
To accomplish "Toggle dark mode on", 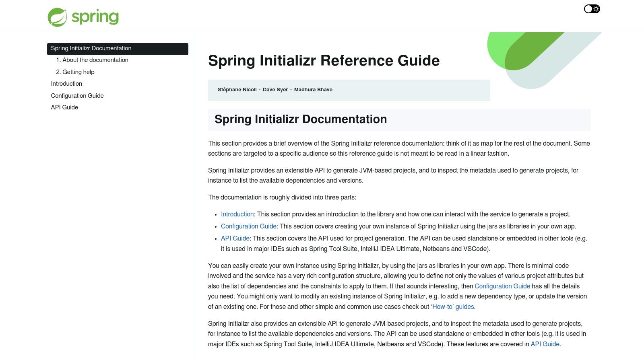I will tap(592, 8).
